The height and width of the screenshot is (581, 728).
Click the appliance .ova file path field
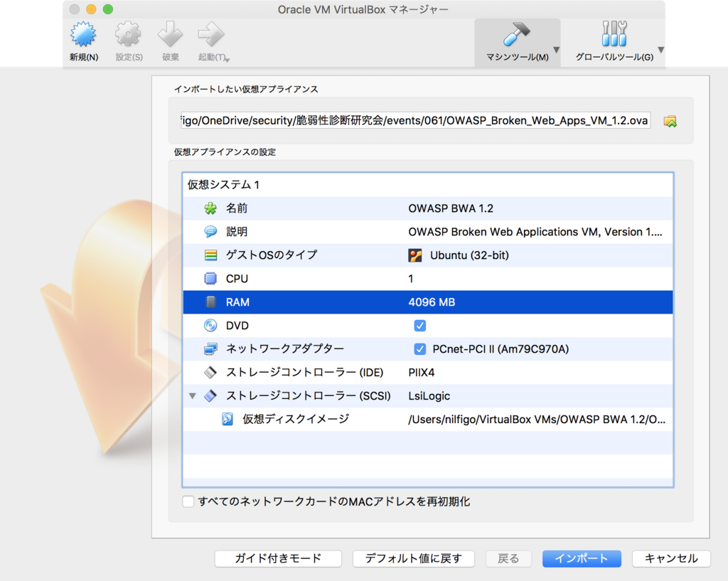tap(415, 120)
